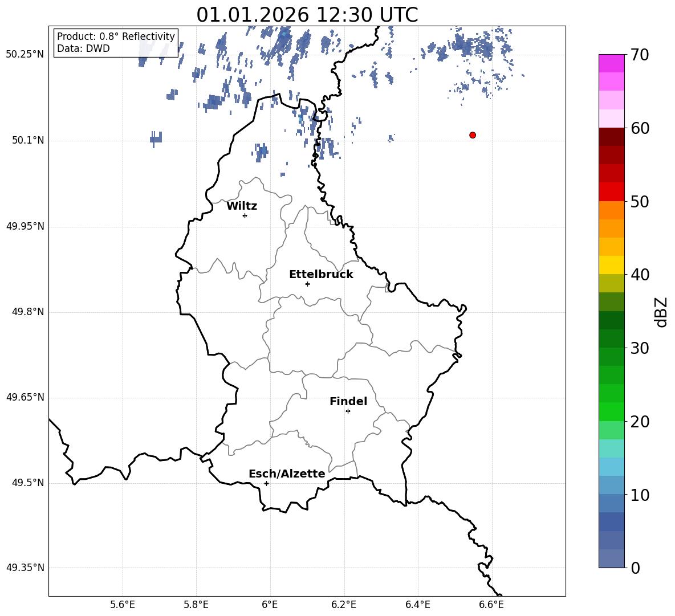Image resolution: width=675 pixels, height=616 pixels.
Task: Click the 6.2°E longitude label
Action: click(344, 605)
